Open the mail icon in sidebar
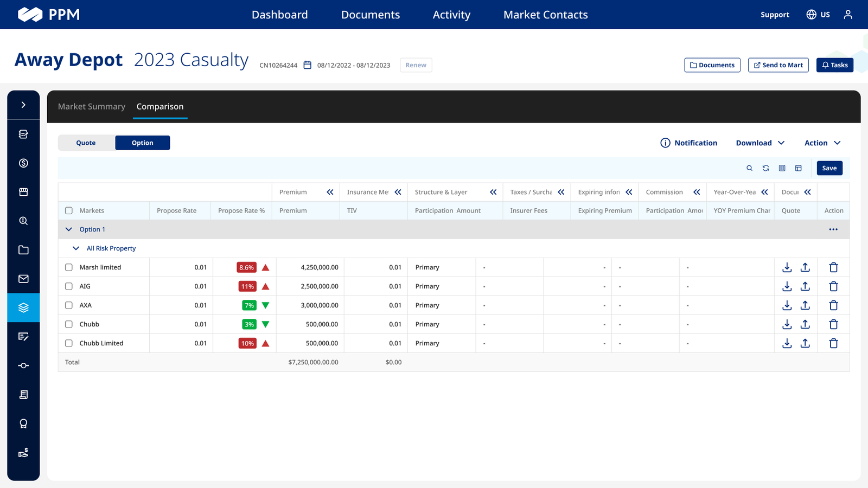Image resolution: width=868 pixels, height=488 pixels. point(23,279)
